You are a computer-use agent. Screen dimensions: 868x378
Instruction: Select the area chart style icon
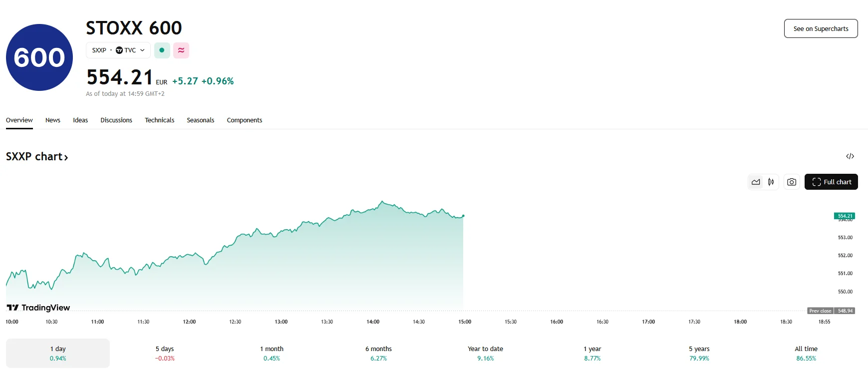coord(756,182)
